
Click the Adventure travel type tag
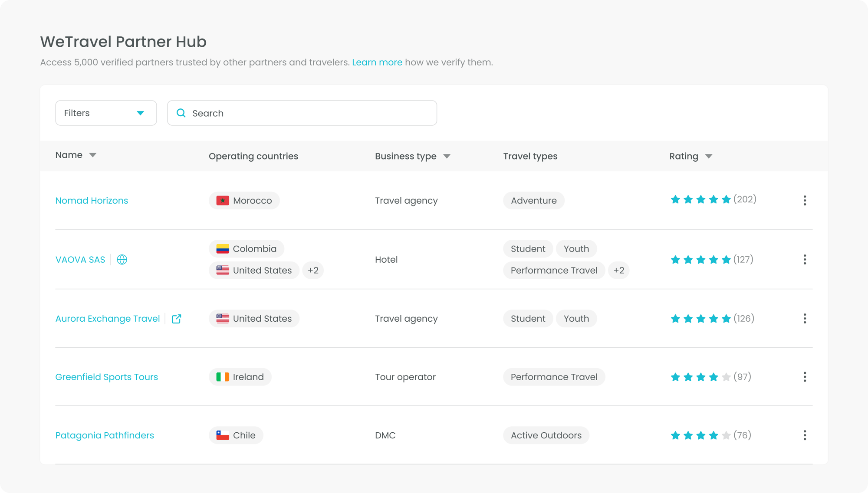[534, 201]
